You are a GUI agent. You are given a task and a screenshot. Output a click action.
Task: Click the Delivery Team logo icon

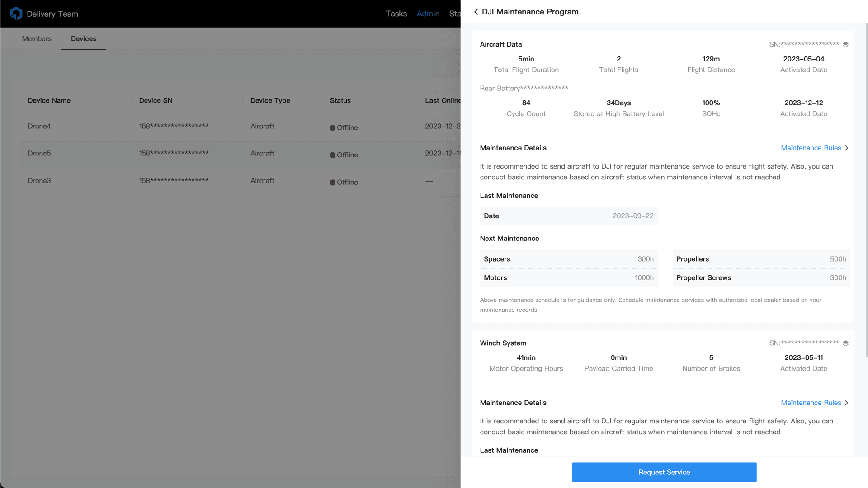pos(16,14)
